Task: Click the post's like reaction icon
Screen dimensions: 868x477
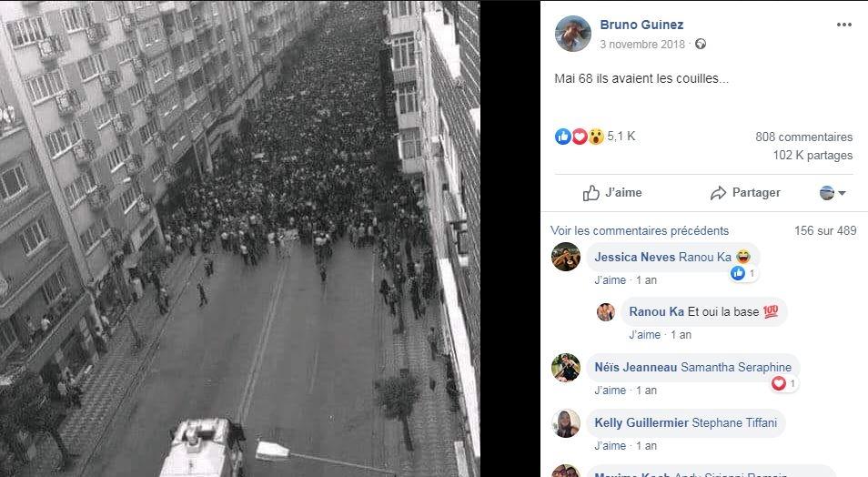Action: (563, 137)
